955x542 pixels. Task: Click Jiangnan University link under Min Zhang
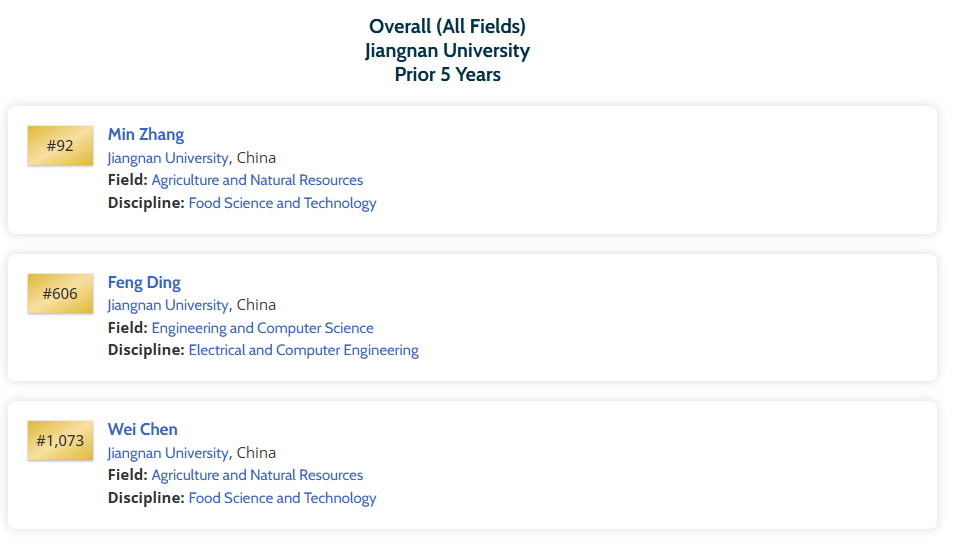(168, 158)
